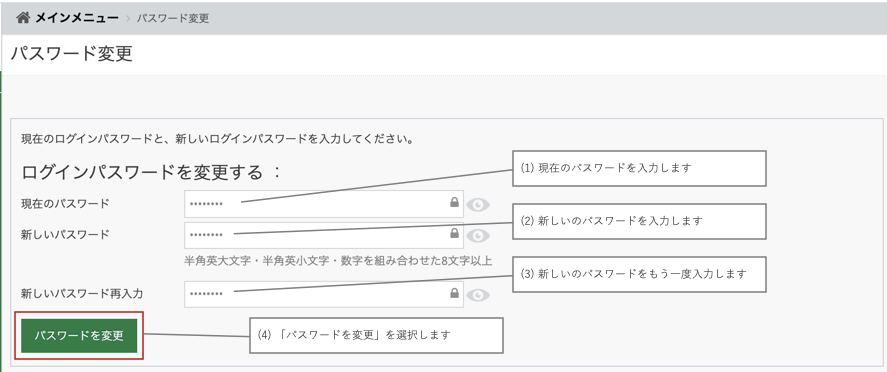This screenshot has height=372, width=887.
Task: Toggle visibility of 新しいパスワード with eye icon
Action: coord(478,235)
